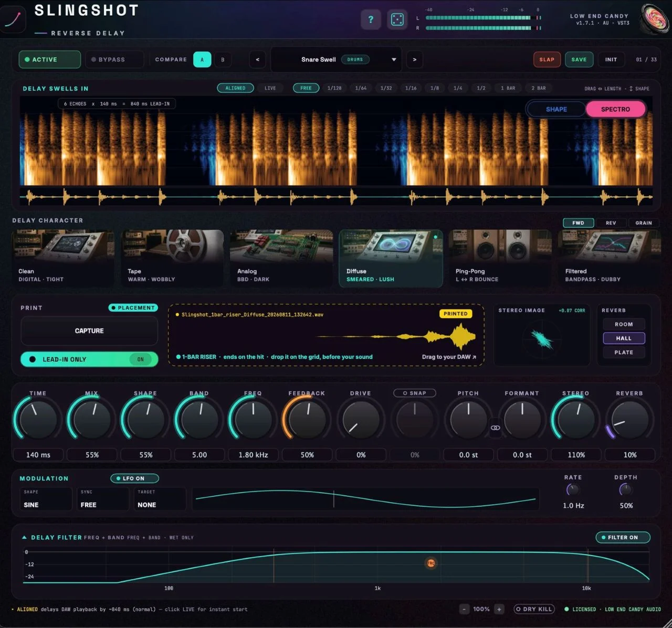Click the zoom in plus icon
Image resolution: width=672 pixels, height=628 pixels.
[499, 609]
